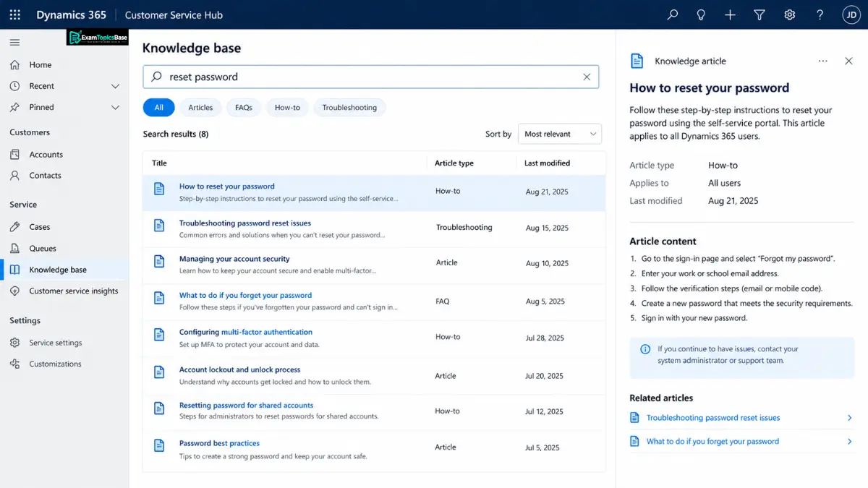This screenshot has width=868, height=488.
Task: Select the Articles filter tab
Action: tap(200, 108)
